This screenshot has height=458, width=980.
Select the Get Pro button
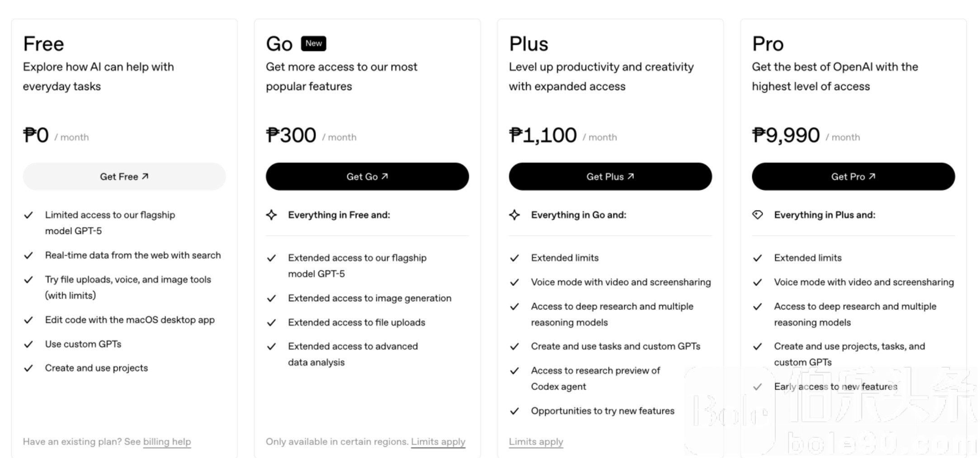click(x=853, y=177)
